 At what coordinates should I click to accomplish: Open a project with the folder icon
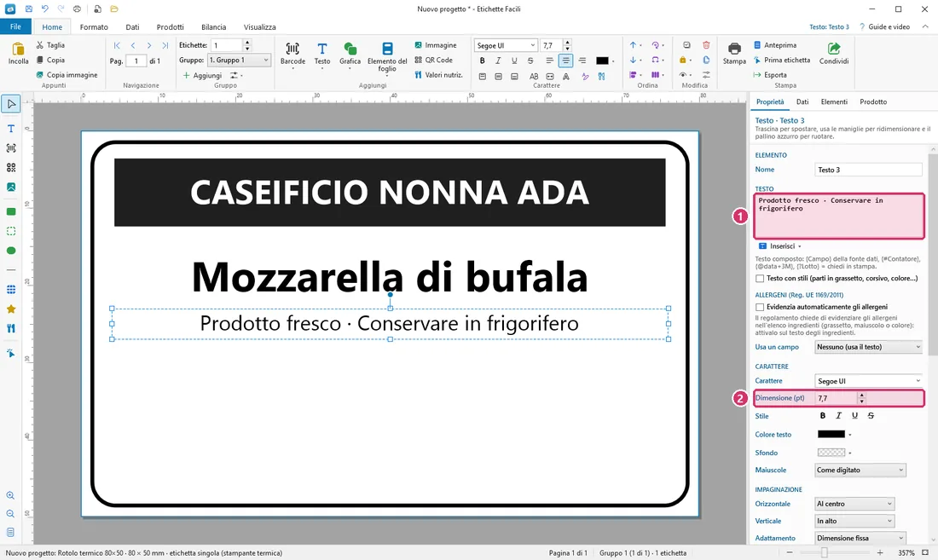114,9
